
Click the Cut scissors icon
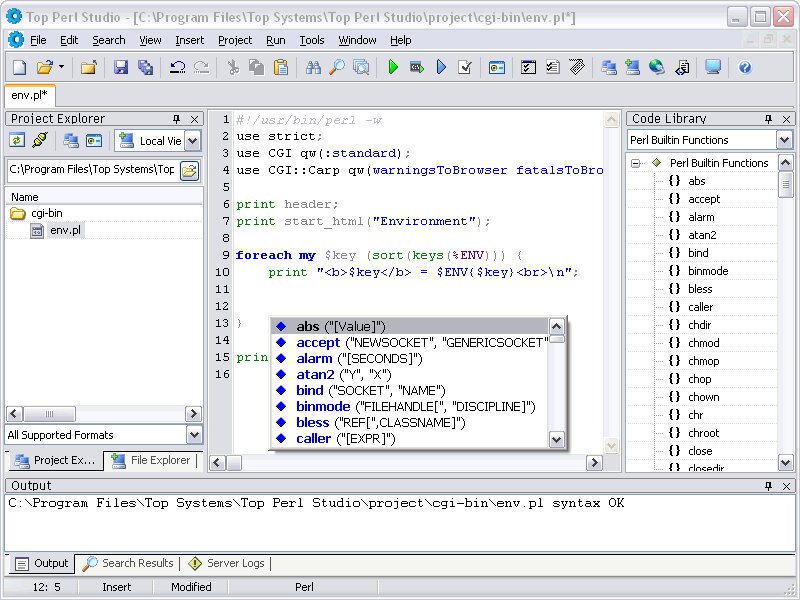pos(233,67)
